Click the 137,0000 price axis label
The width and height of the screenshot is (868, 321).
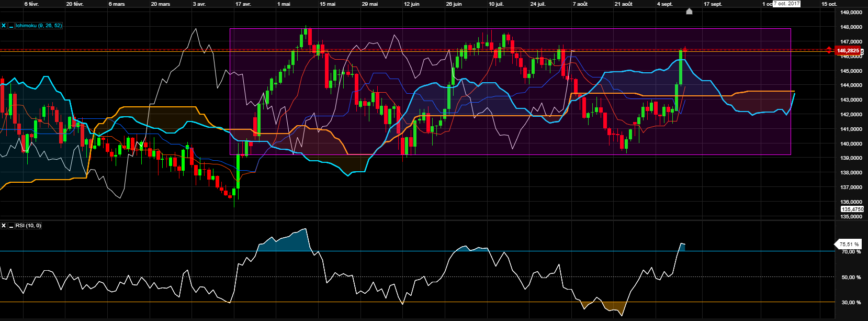click(x=851, y=187)
